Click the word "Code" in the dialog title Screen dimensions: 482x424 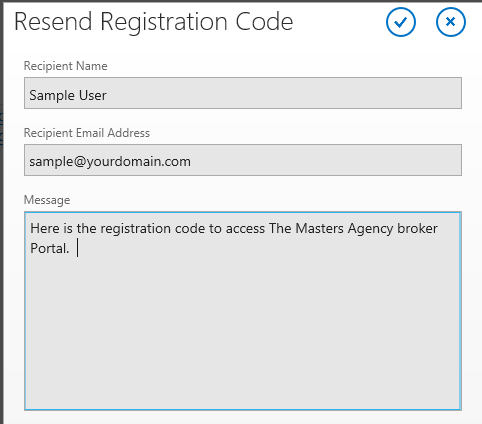point(264,22)
